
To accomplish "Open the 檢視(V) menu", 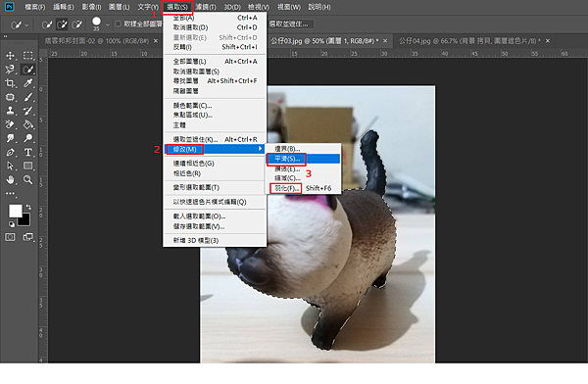I will point(259,7).
